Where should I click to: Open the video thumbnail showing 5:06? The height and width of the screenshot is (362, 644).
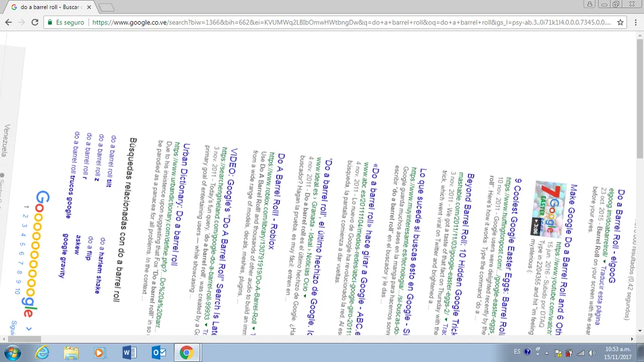(x=549, y=210)
